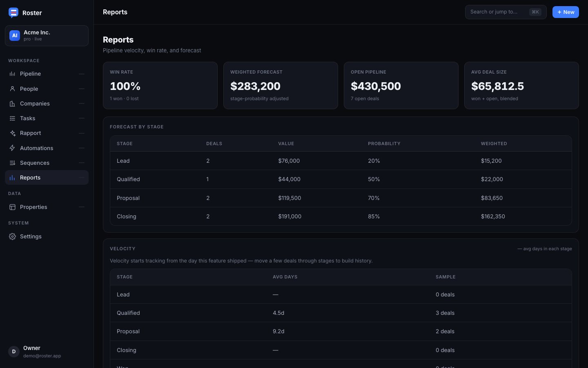Screen dimensions: 588x368
Task: Click the Acme Inc. workspace avatar
Action: [15, 36]
